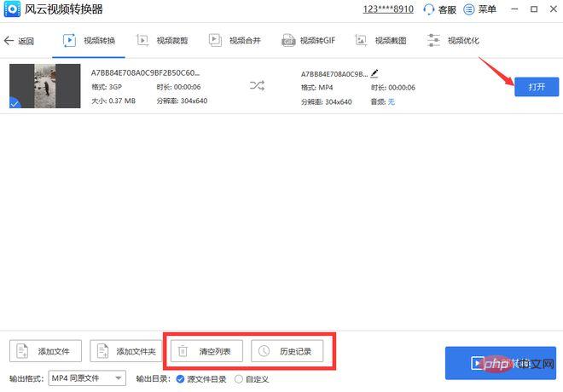563x392 pixels.
Task: Click the 音频 无 link
Action: [392, 102]
